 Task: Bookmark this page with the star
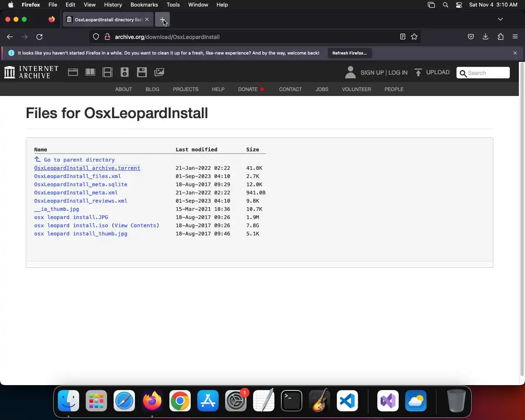[414, 37]
